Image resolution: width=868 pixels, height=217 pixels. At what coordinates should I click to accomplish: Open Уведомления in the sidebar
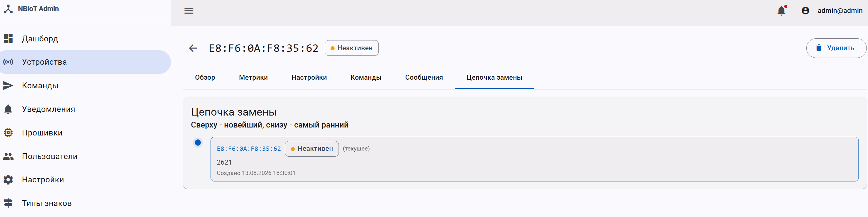[x=86, y=109]
